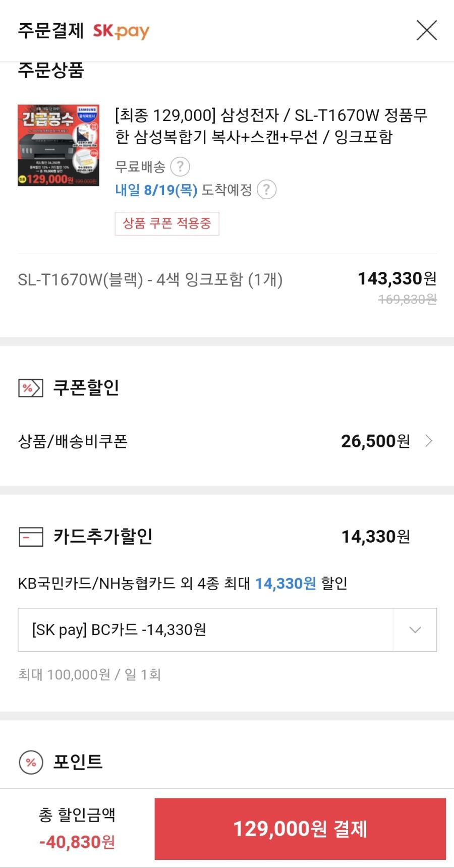This screenshot has height=868, width=454.
Task: Open the Samsung printer product thumbnail
Action: click(59, 145)
